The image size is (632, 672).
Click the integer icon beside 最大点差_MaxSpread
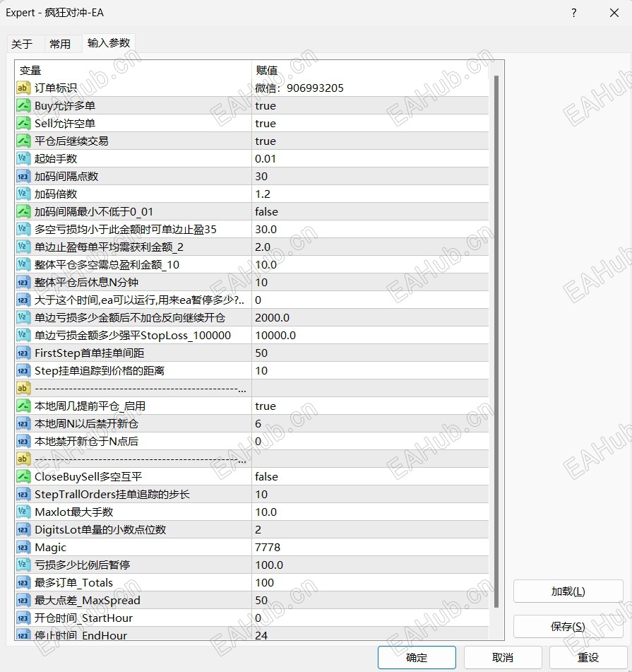(23, 600)
